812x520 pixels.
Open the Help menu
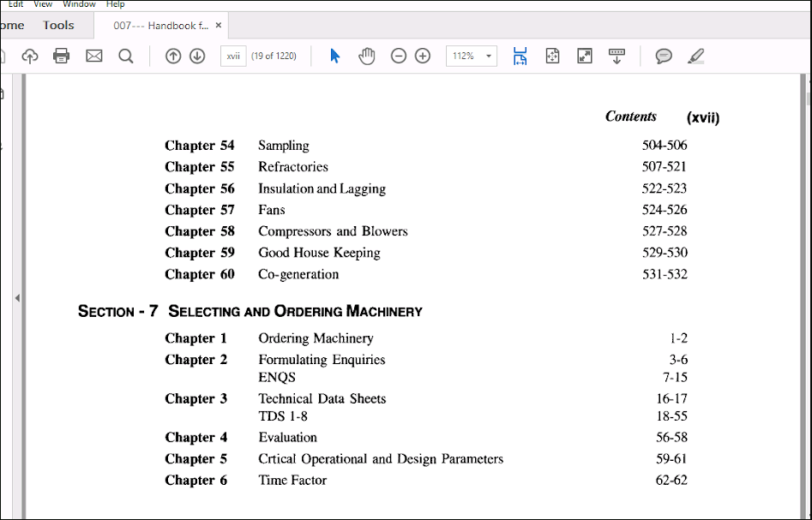coord(115,4)
